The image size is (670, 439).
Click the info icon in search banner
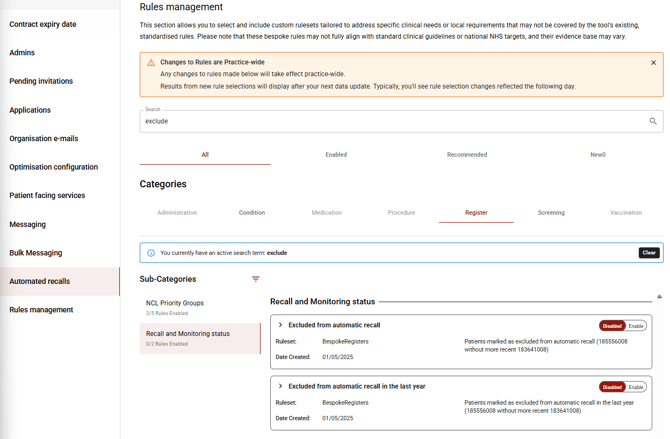pyautogui.click(x=151, y=253)
